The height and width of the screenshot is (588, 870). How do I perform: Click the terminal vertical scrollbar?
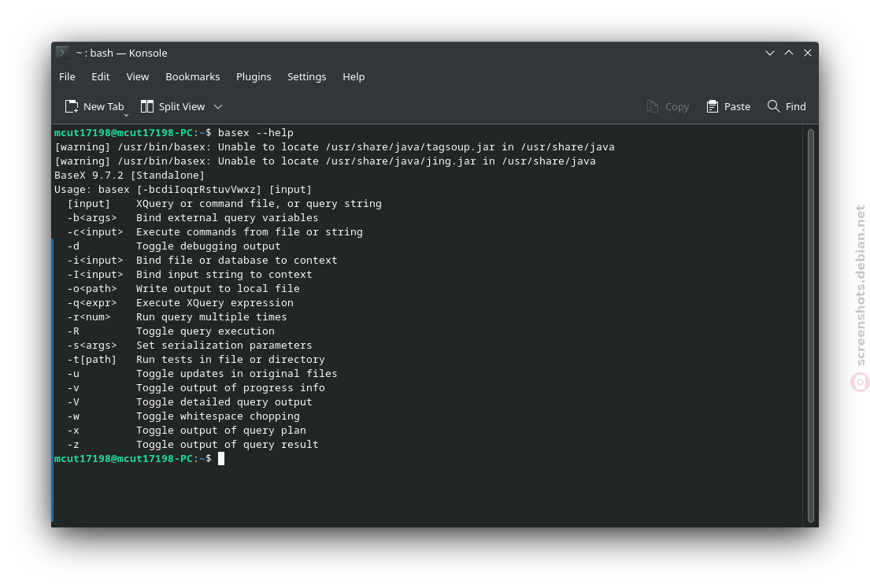click(811, 326)
